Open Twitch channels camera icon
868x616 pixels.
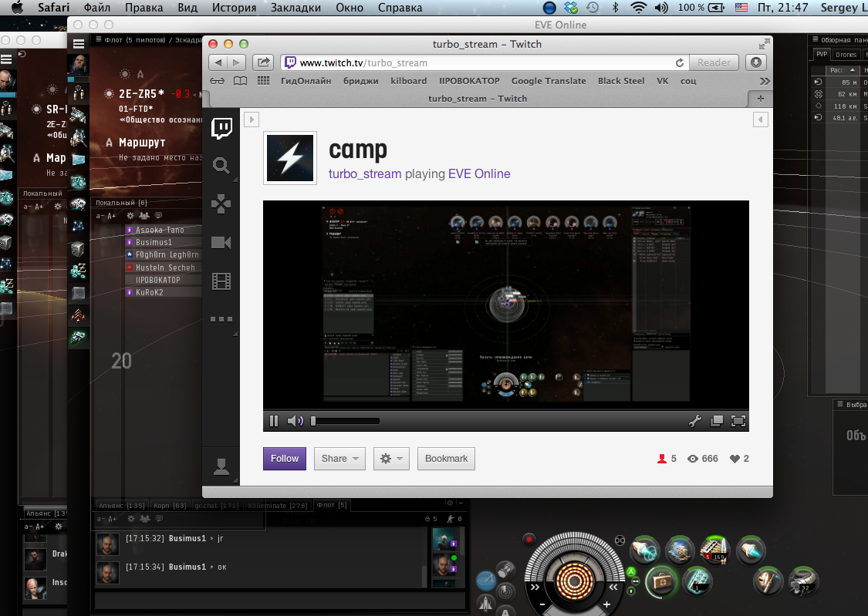point(221,242)
